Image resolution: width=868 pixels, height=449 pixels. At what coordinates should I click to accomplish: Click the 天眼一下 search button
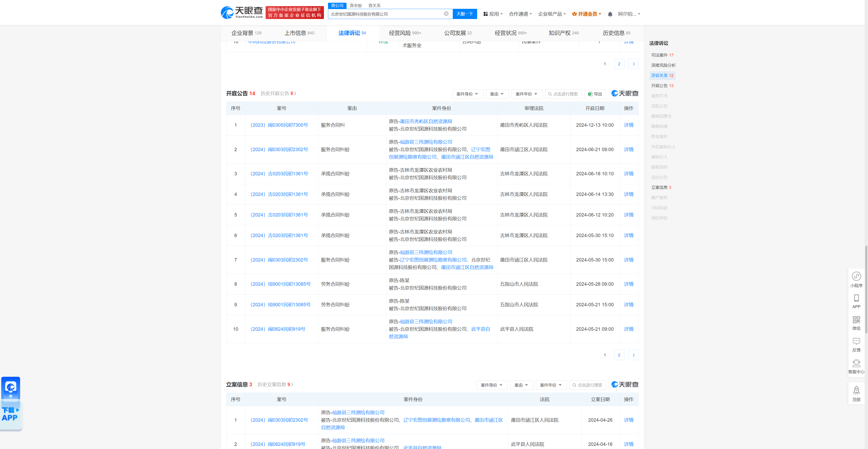[465, 14]
